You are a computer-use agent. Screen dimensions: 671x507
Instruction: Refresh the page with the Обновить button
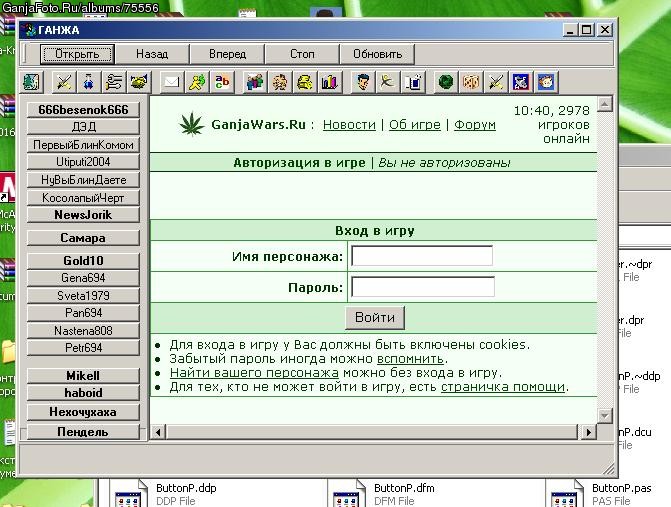coord(377,54)
